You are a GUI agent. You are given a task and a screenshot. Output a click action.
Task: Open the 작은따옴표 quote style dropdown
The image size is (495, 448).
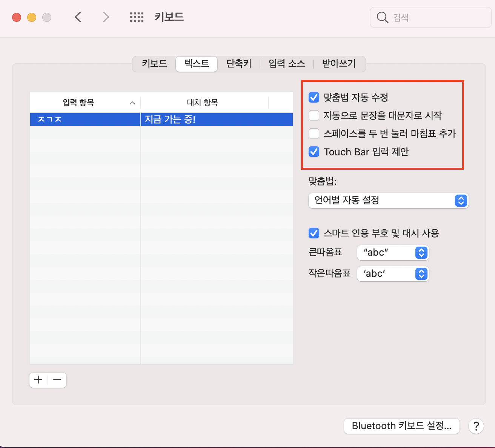pos(393,273)
